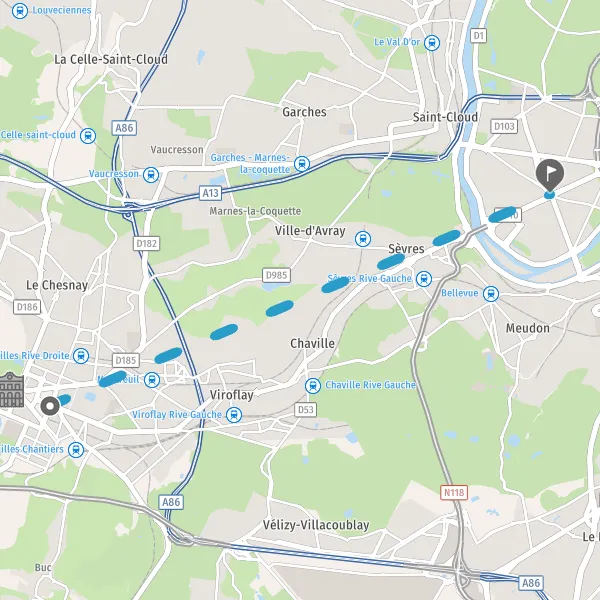Click the route origin circle marker
This screenshot has width=600, height=600.
(x=50, y=406)
